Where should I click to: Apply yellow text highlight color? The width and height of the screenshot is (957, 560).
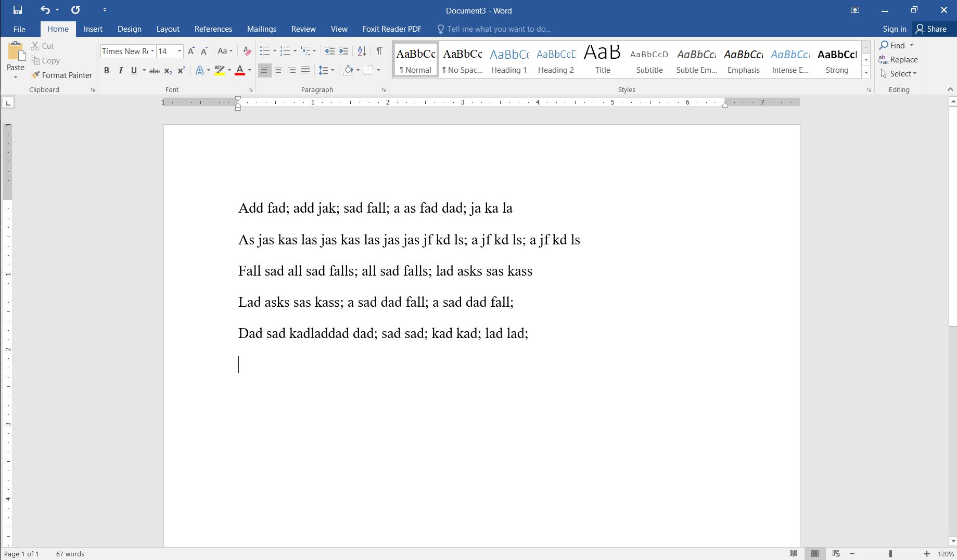pyautogui.click(x=220, y=70)
